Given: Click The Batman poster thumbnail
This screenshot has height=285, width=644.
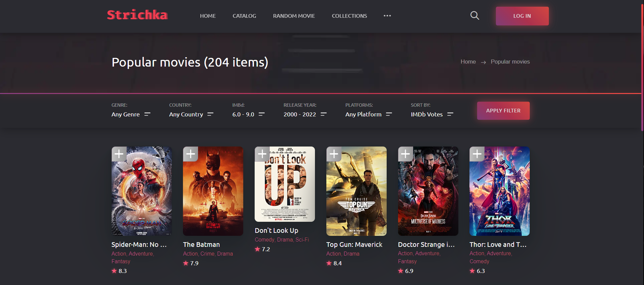Looking at the screenshot, I should pyautogui.click(x=213, y=191).
